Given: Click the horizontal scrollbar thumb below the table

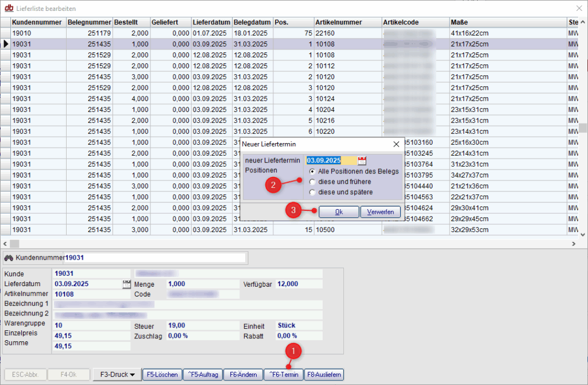Looking at the screenshot, I should [14, 244].
